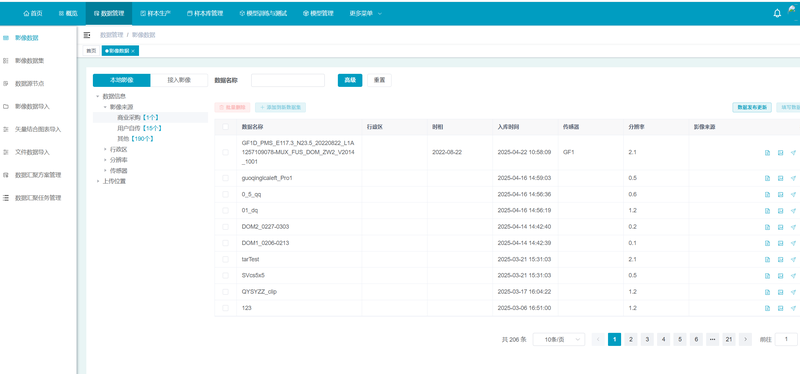The width and height of the screenshot is (800, 374).
Task: Click the document icon in the GF1D_PMS row
Action: pos(767,153)
